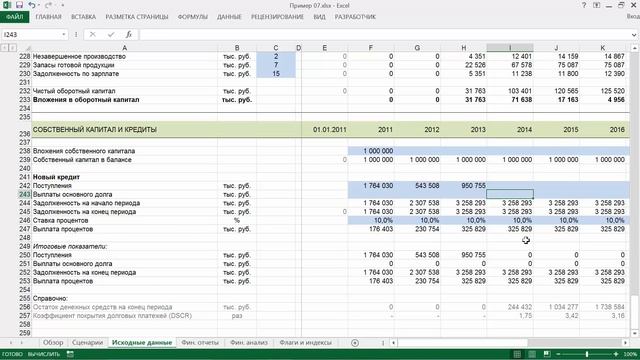Screen dimensions: 640x360
Task: Open the РЕЦЕНЗИРОВАНИЕ ribbon tab
Action: pos(277,17)
